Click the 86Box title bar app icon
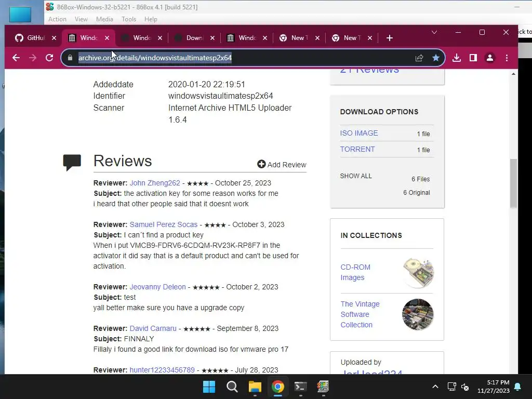 click(x=50, y=7)
